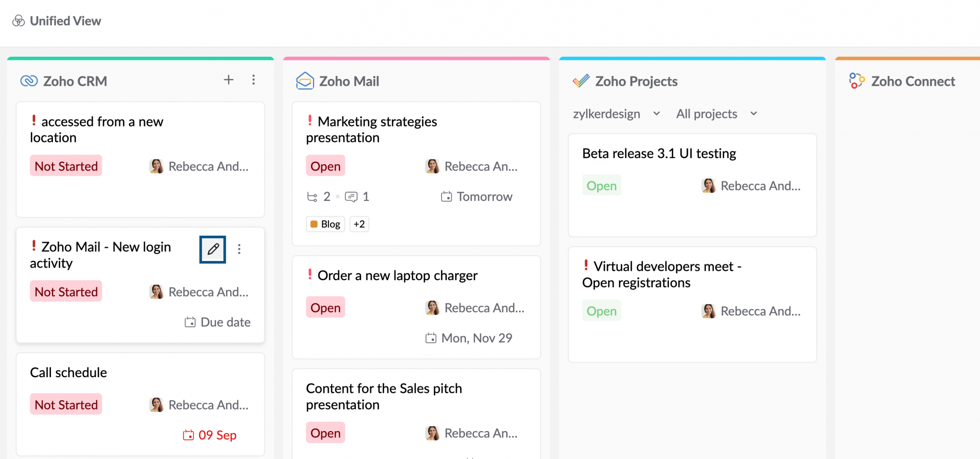Open the Order a new laptop charger card
The height and width of the screenshot is (459, 980).
tap(397, 276)
